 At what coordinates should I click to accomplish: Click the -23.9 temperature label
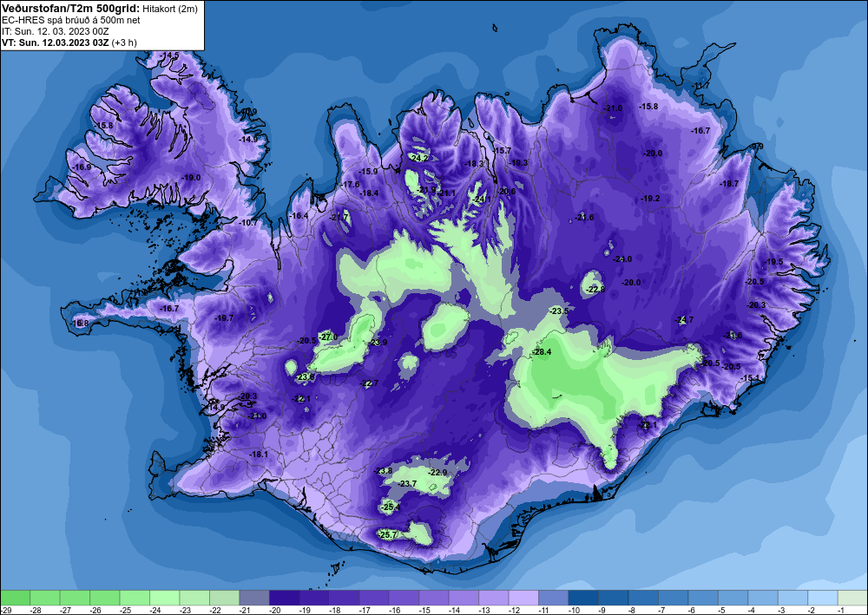(378, 343)
